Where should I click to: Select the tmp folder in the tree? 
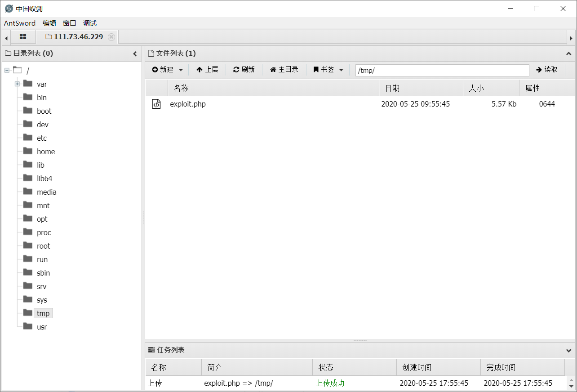(x=43, y=313)
